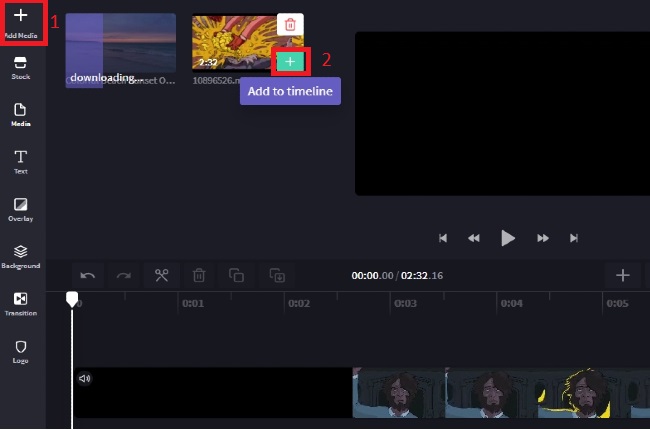This screenshot has height=430, width=650.
Task: Skip to the end of video
Action: (x=574, y=238)
